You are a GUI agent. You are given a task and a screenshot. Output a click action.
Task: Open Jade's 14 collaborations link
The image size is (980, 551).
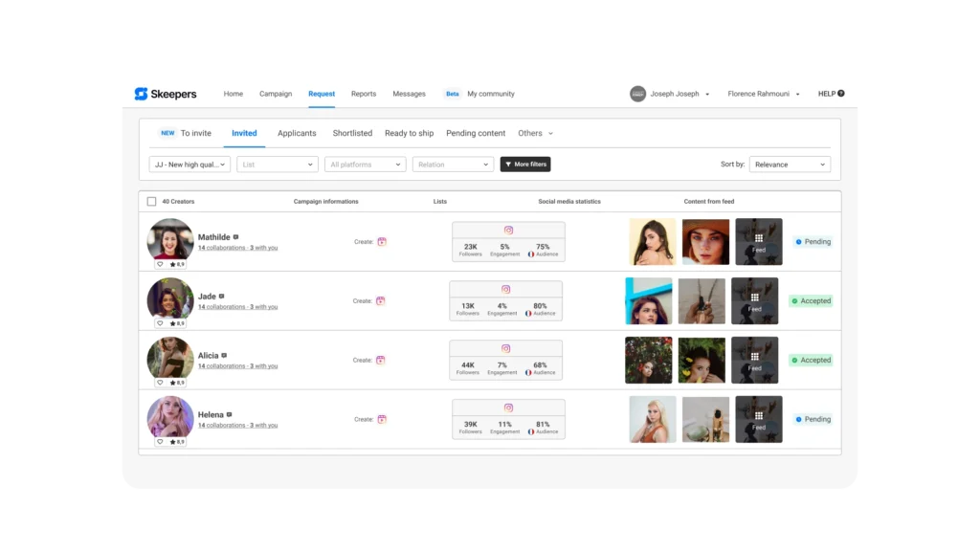(x=237, y=307)
